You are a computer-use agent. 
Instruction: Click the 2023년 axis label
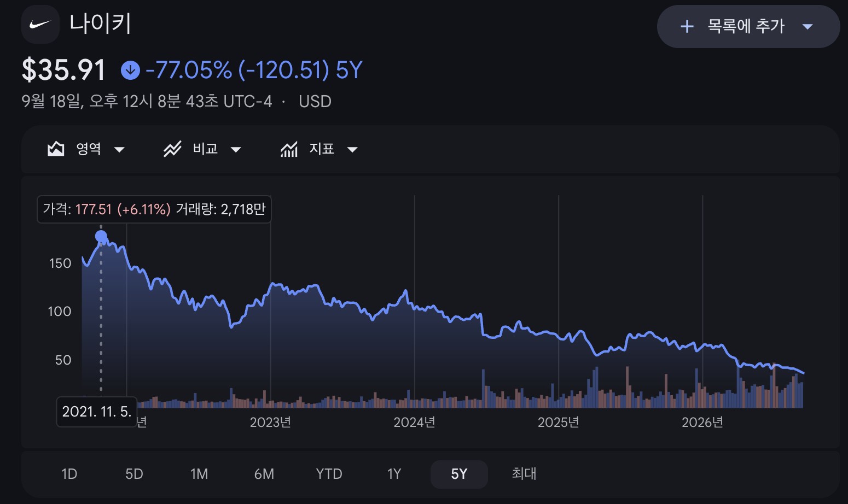point(270,422)
